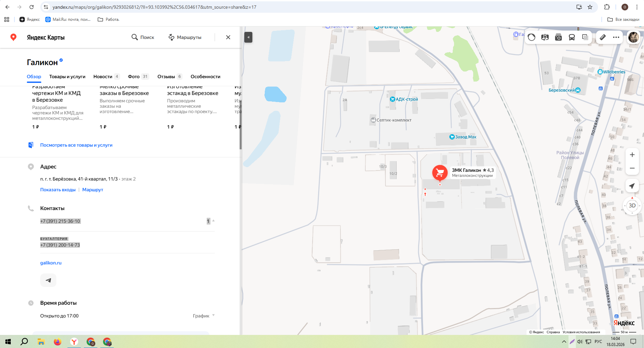The width and height of the screenshot is (644, 348).
Task: Open the Товары и услуги tab
Action: tap(67, 77)
